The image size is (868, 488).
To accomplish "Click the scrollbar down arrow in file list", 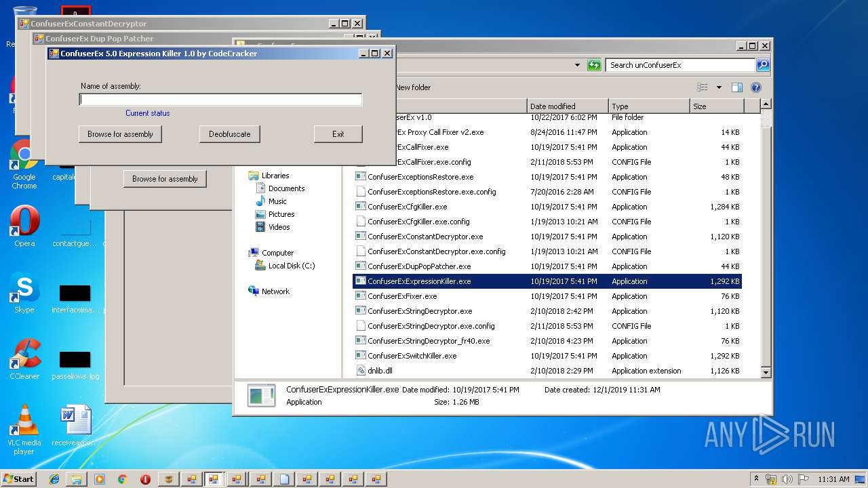I will 766,372.
